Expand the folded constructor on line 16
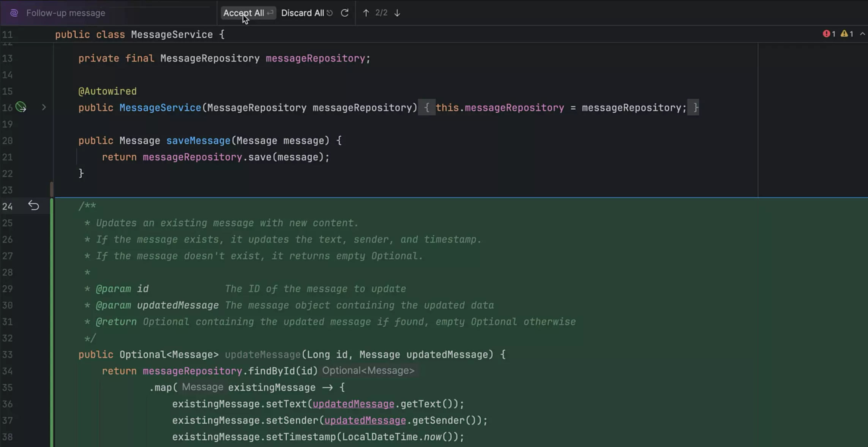868x447 pixels. pos(44,107)
